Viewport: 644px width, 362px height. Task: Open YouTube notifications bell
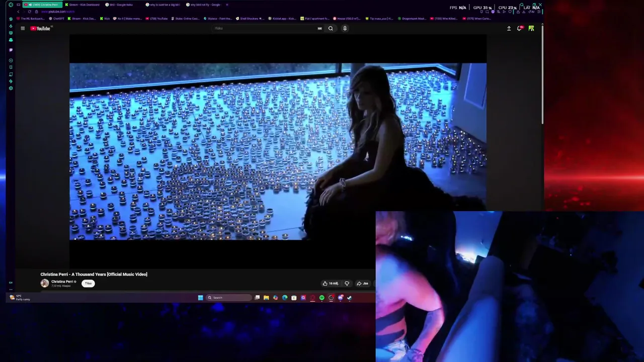coord(520,28)
